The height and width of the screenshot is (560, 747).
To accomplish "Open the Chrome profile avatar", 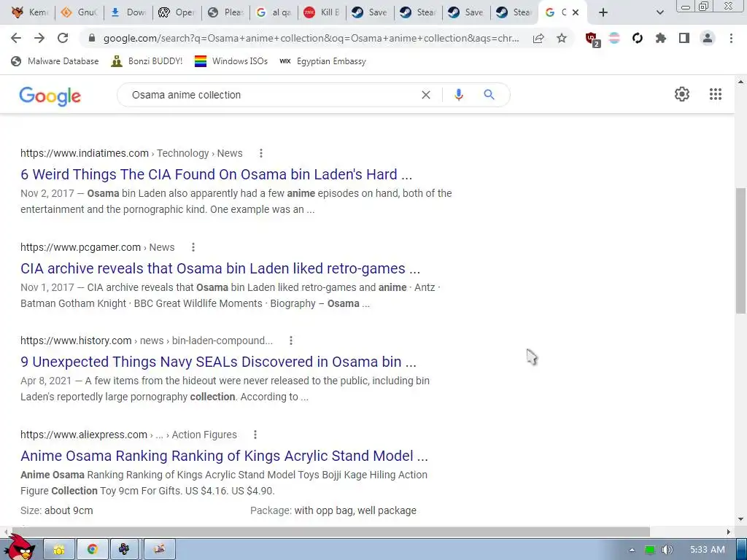I will (708, 38).
